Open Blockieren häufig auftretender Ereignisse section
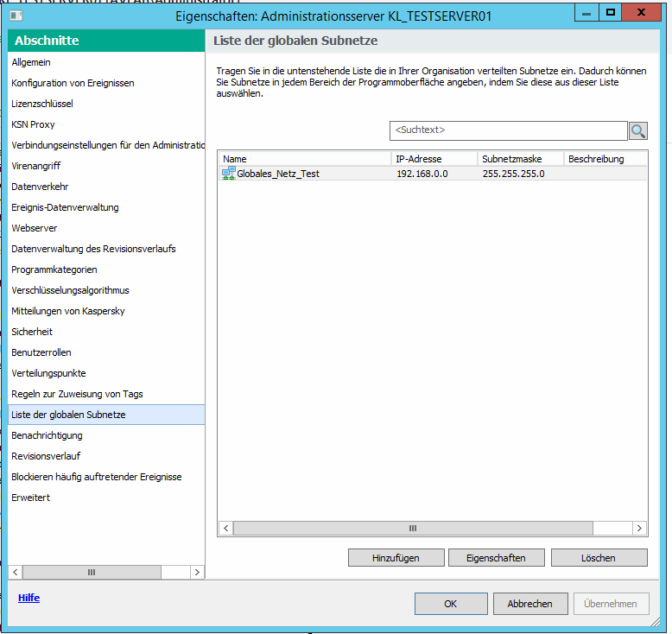The image size is (672, 634). [x=97, y=477]
